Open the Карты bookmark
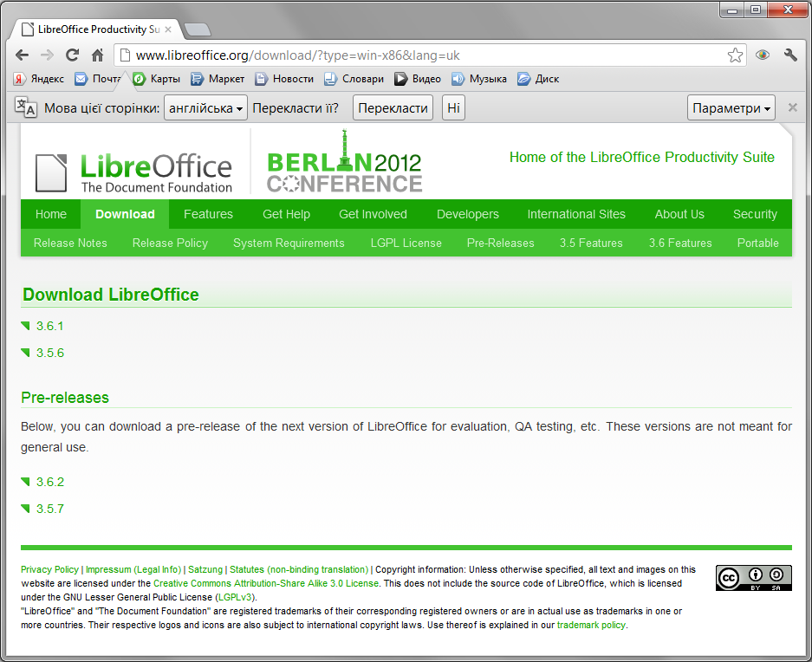The width and height of the screenshot is (812, 662). click(x=156, y=79)
